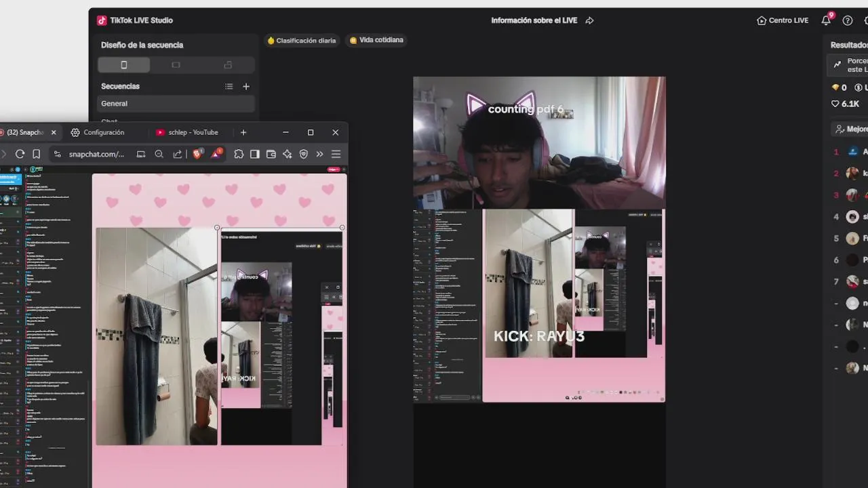Click the Porcentaje trend chart card

point(848,65)
